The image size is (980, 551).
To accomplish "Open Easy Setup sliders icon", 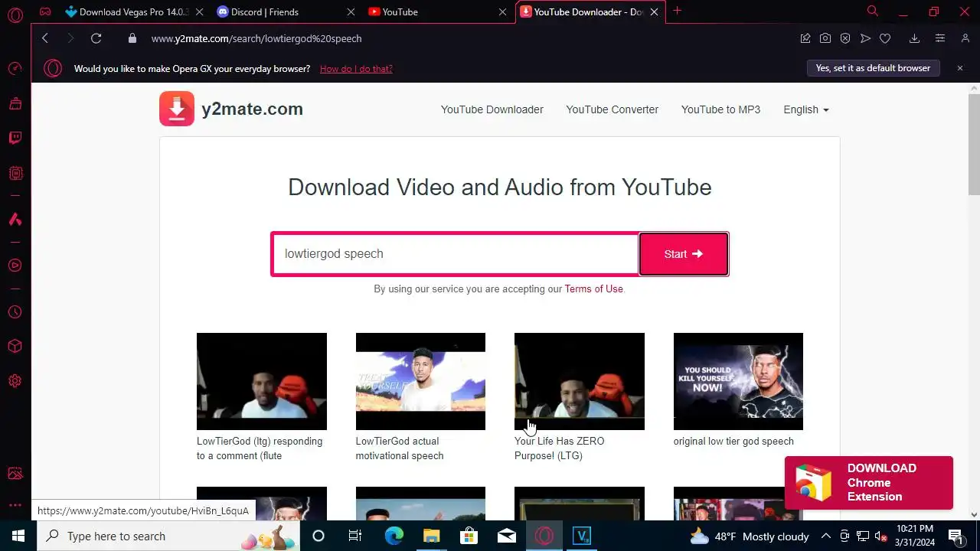I will pyautogui.click(x=940, y=38).
